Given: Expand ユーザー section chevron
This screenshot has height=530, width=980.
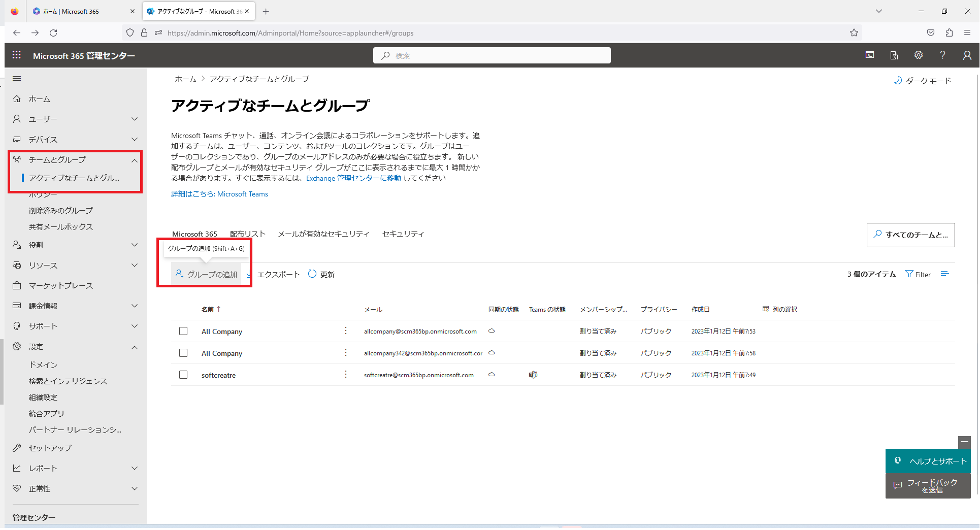Looking at the screenshot, I should (135, 119).
